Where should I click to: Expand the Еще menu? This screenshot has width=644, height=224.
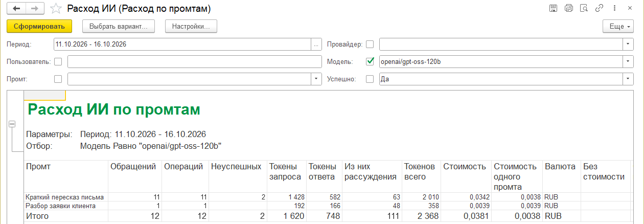[618, 26]
